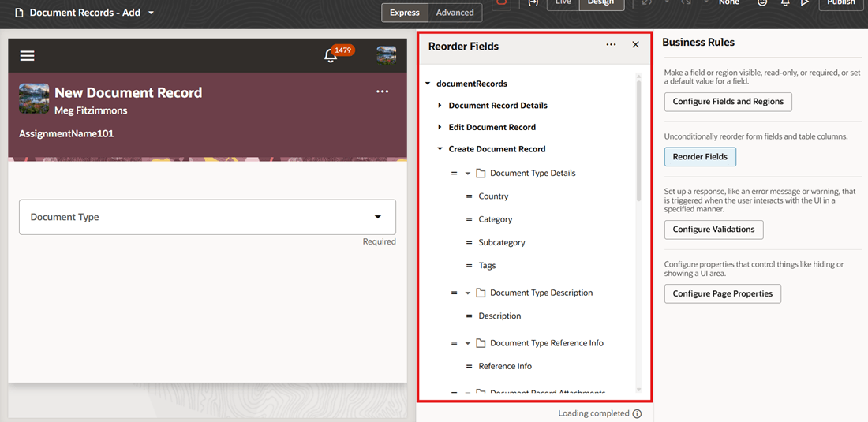Screen dimensions: 868x422
Task: Switch to Advanced mode
Action: [x=455, y=13]
